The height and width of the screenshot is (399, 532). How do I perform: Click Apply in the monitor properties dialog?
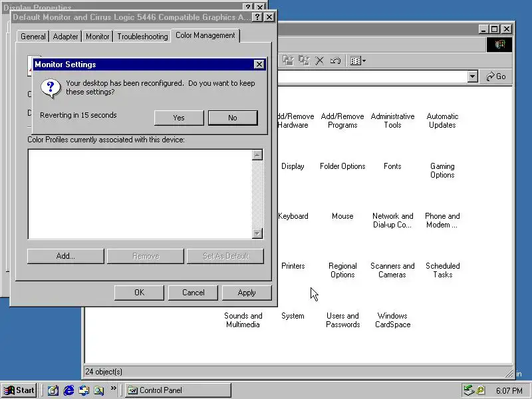click(x=247, y=293)
